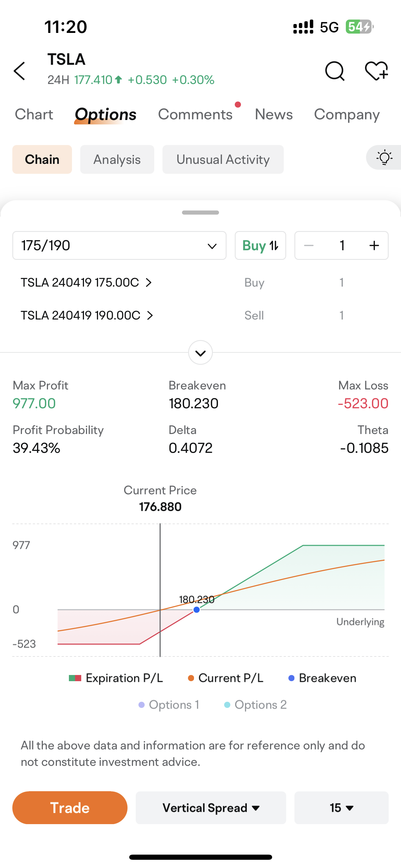Tap the panel drag handle bar
Screen dimensions: 401x868
click(200, 213)
